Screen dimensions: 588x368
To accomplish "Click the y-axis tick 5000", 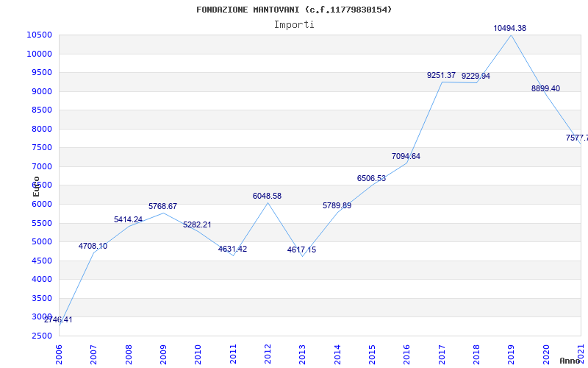I will pos(41,242).
